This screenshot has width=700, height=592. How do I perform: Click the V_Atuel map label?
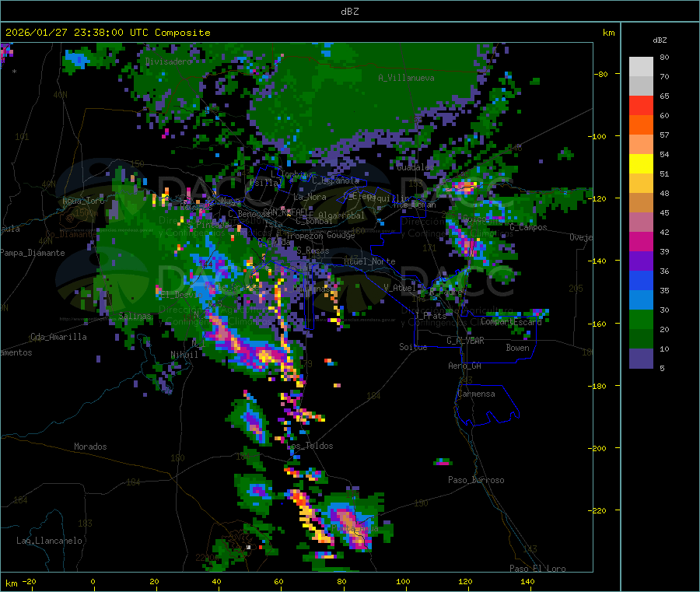(400, 288)
